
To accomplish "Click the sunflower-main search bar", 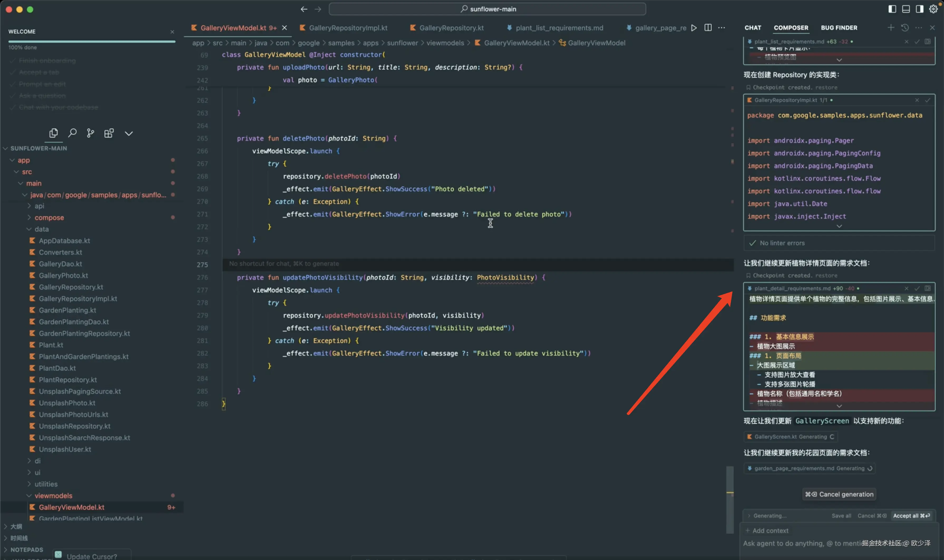I will pos(487,9).
